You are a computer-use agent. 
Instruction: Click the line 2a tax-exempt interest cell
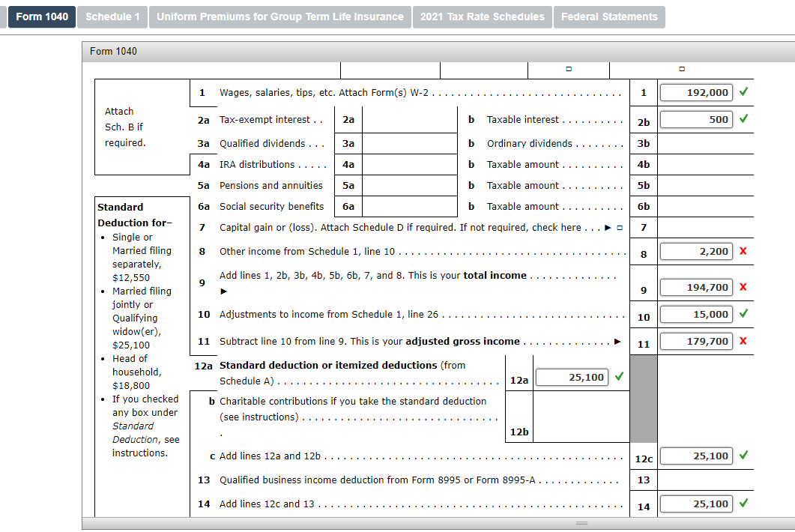(410, 120)
